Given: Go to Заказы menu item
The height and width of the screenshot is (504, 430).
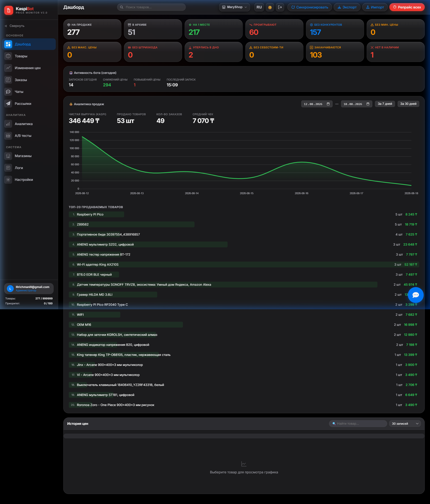Looking at the screenshot, I should pos(29,80).
